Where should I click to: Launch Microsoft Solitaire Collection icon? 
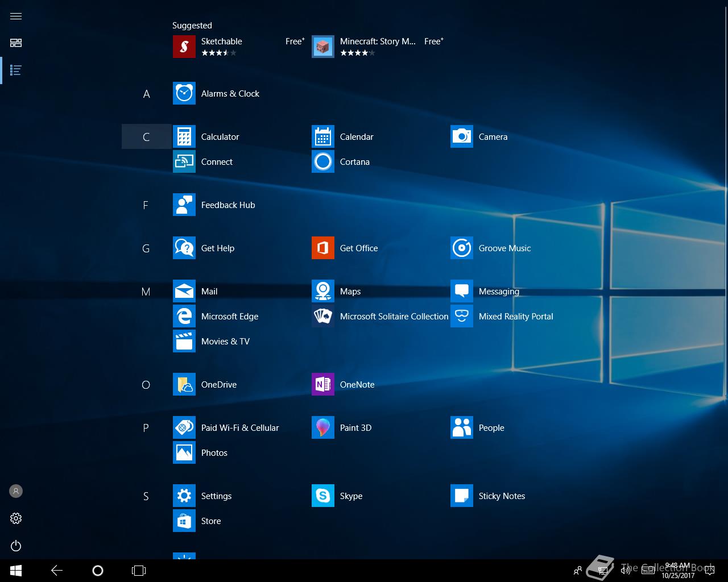(323, 316)
